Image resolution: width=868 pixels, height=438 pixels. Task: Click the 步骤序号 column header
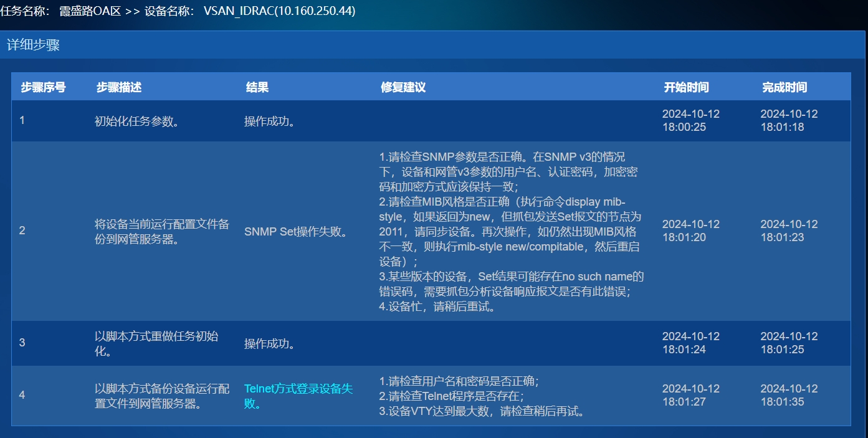[x=43, y=87]
